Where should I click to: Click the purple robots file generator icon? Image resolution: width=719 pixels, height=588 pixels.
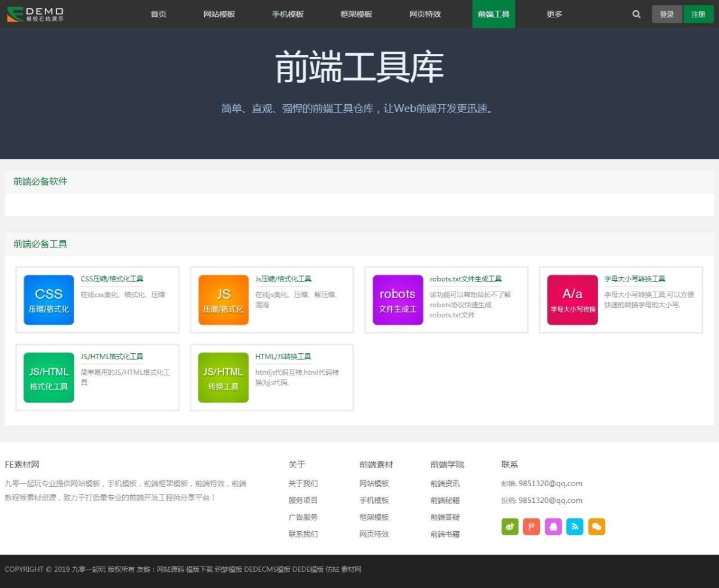[x=398, y=300]
